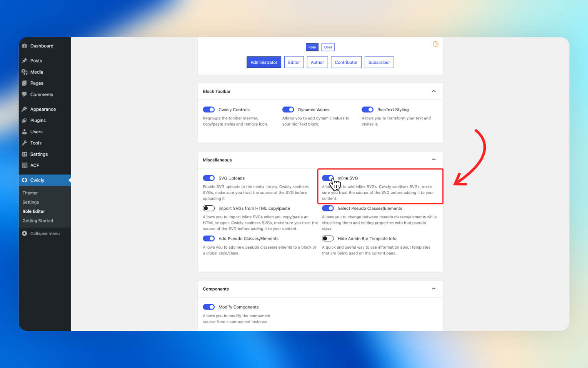588x368 pixels.
Task: Click the Plugins plug icon
Action: [24, 121]
